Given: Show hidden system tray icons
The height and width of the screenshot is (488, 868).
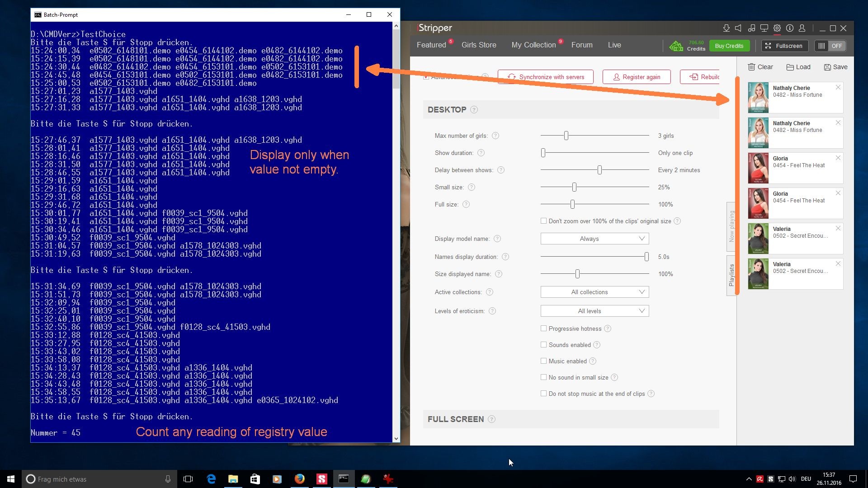Looking at the screenshot, I should 749,479.
